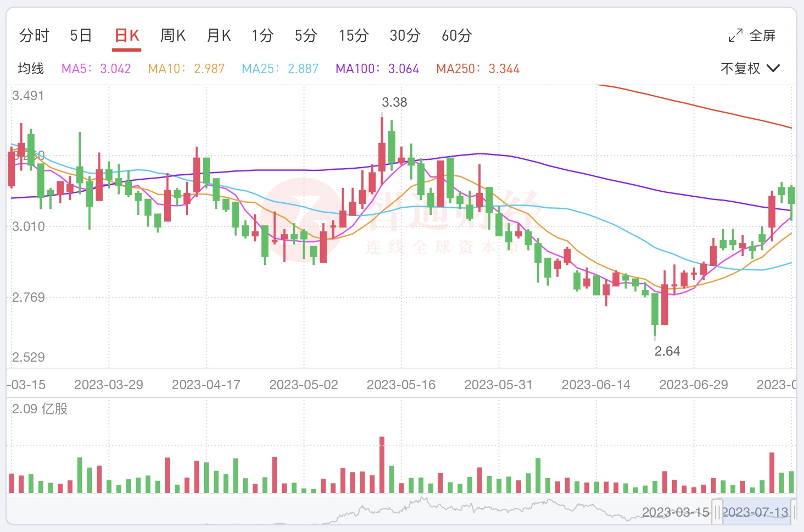Click the fullscreen expand arrows icon
The image size is (804, 532).
click(x=736, y=36)
